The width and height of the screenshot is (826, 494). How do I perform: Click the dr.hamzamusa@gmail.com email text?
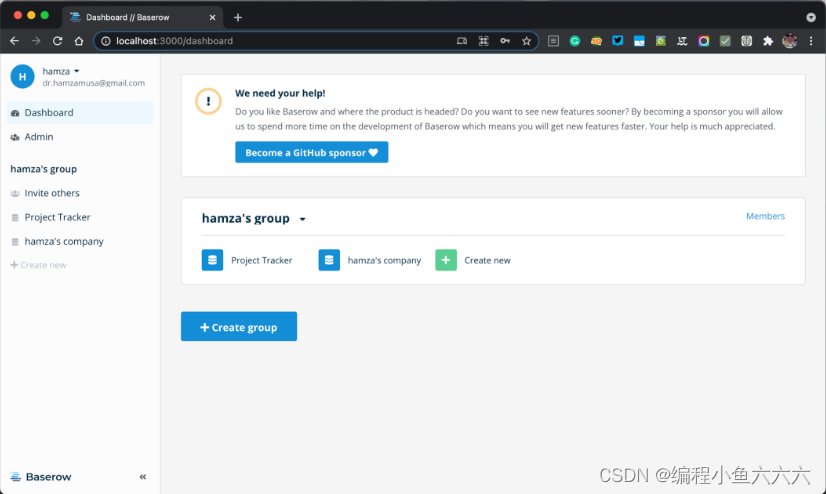(x=94, y=83)
